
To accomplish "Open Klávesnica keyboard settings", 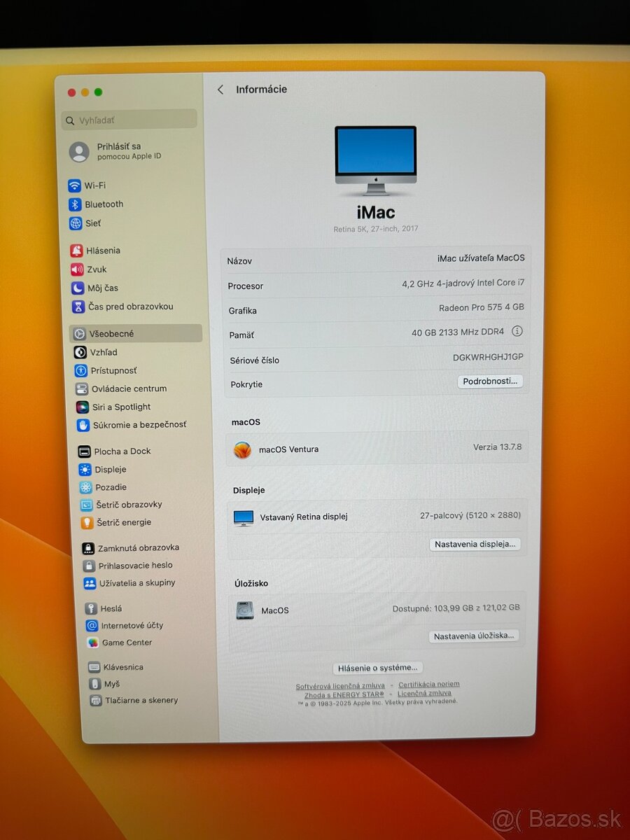I will click(x=111, y=666).
